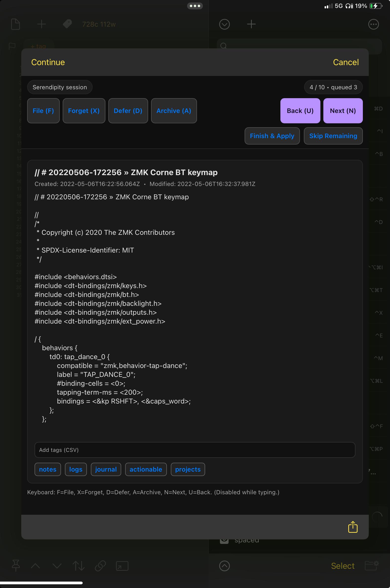Click the up-down arrows icon in the bottom toolbar

pyautogui.click(x=78, y=566)
